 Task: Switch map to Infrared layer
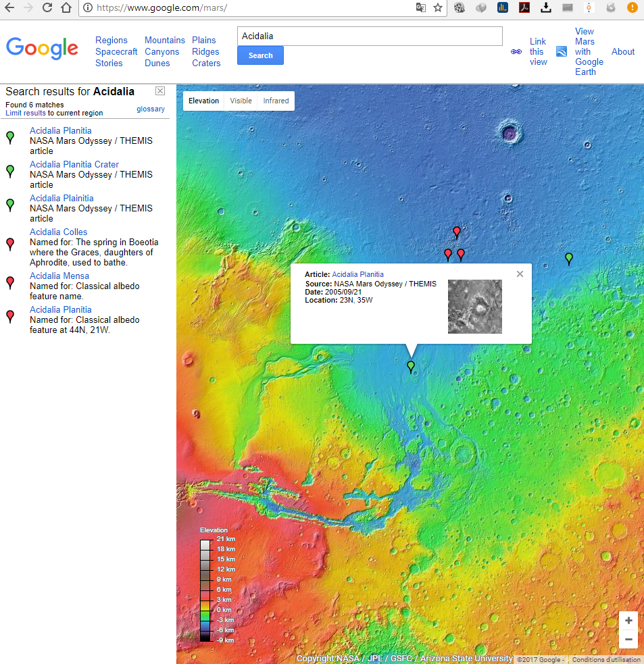point(276,101)
